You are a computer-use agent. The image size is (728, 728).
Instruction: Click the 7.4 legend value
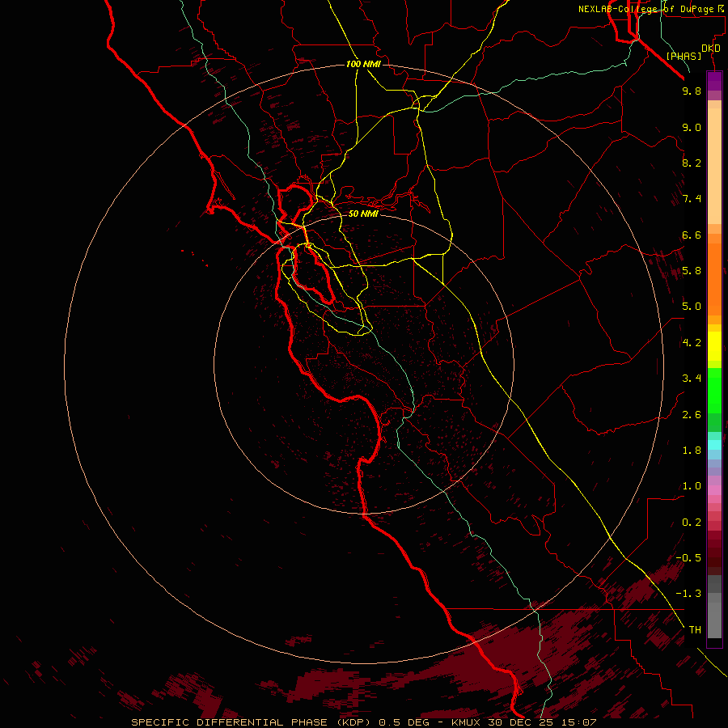[x=692, y=199]
